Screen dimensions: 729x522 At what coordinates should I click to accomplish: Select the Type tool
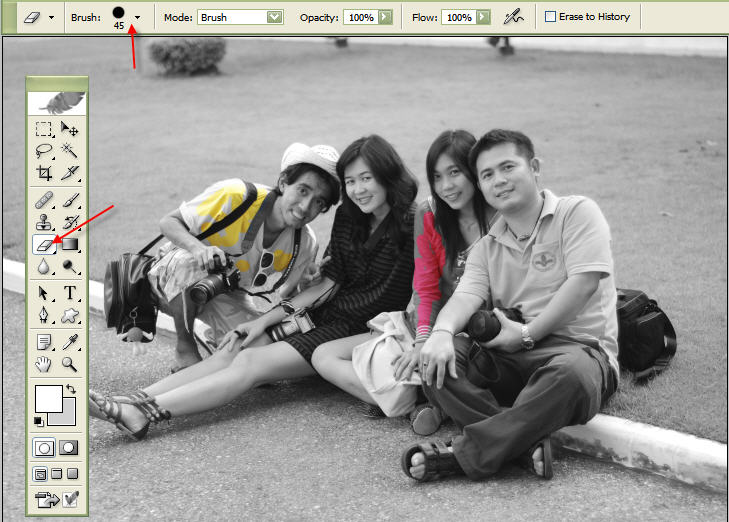[70, 293]
